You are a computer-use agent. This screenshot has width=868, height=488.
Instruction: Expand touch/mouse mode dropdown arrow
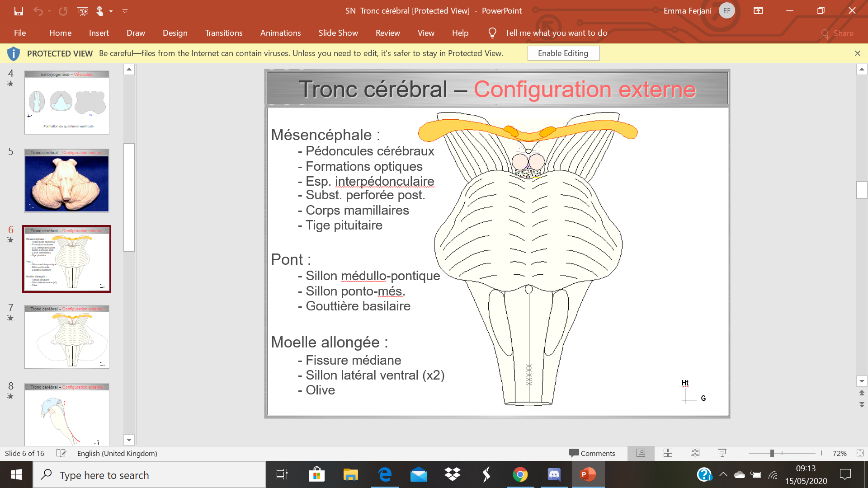pos(111,11)
